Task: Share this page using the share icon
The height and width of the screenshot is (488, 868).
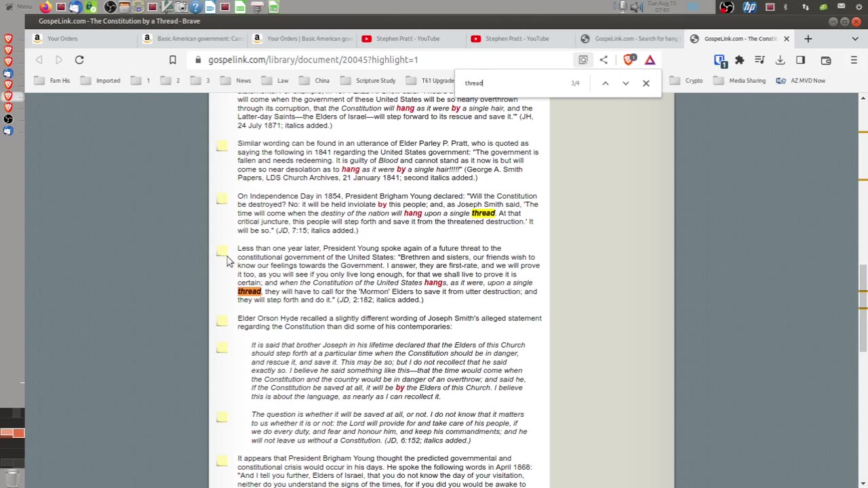Action: point(604,60)
